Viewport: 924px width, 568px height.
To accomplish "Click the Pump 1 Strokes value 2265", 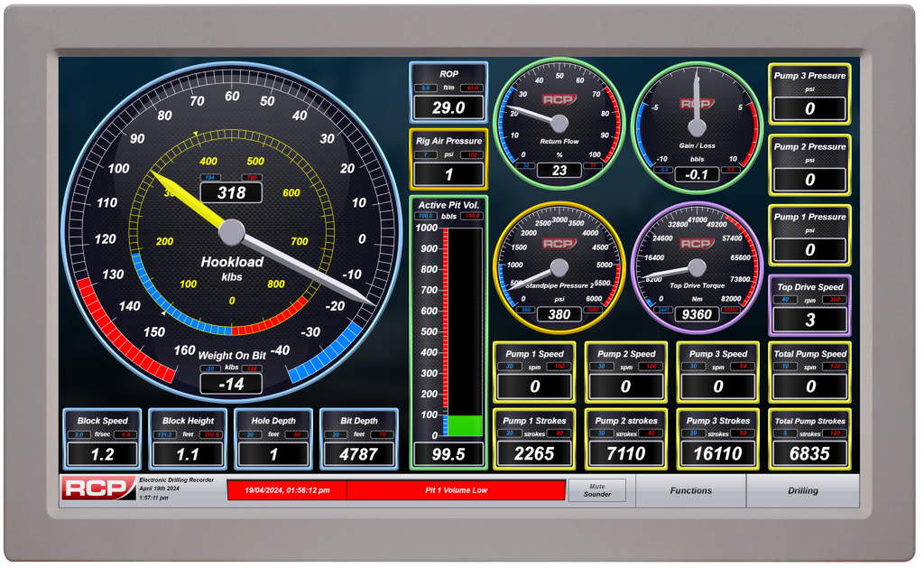I will click(x=534, y=453).
